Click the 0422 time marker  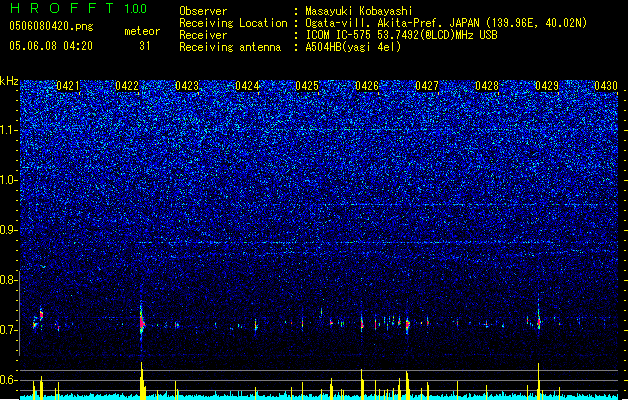[127, 86]
